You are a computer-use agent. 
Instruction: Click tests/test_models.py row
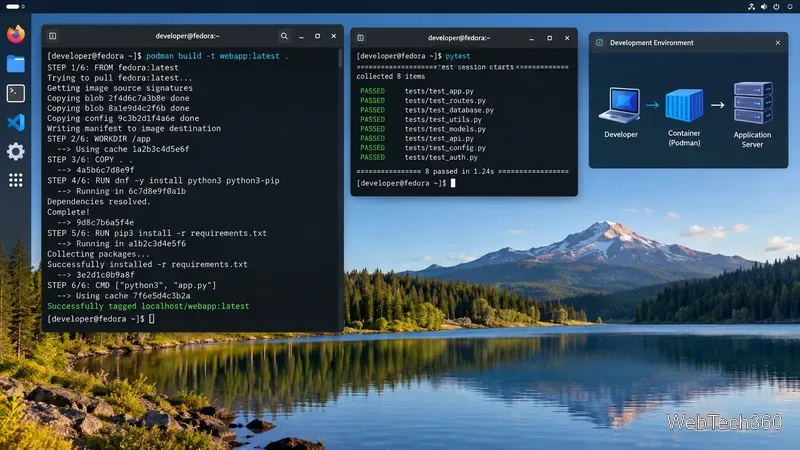click(423, 129)
